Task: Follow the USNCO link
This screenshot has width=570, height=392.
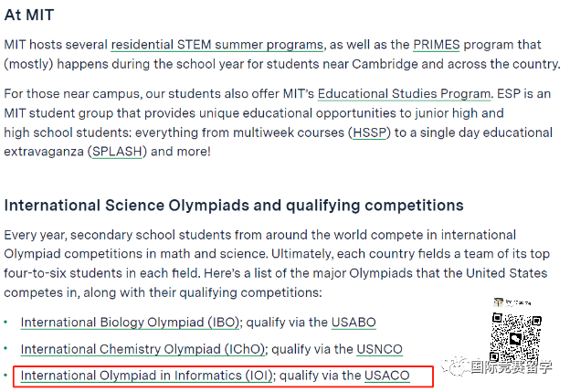Action: point(377,349)
